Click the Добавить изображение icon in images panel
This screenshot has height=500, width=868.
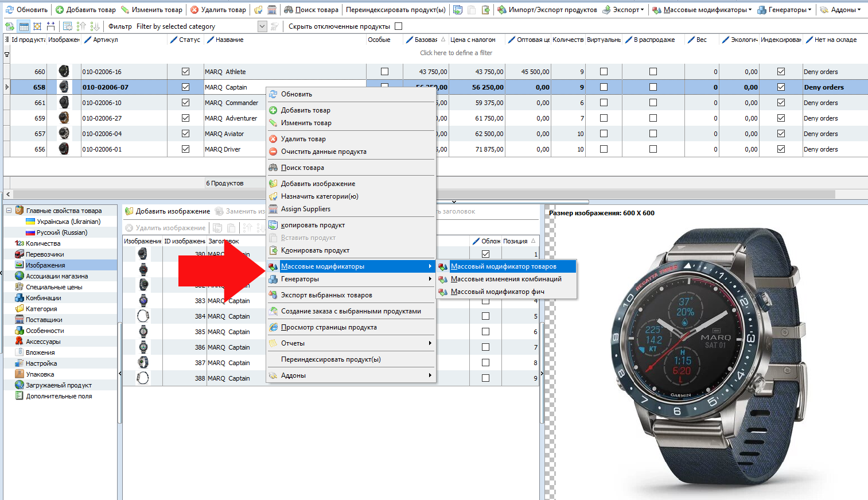tap(129, 211)
